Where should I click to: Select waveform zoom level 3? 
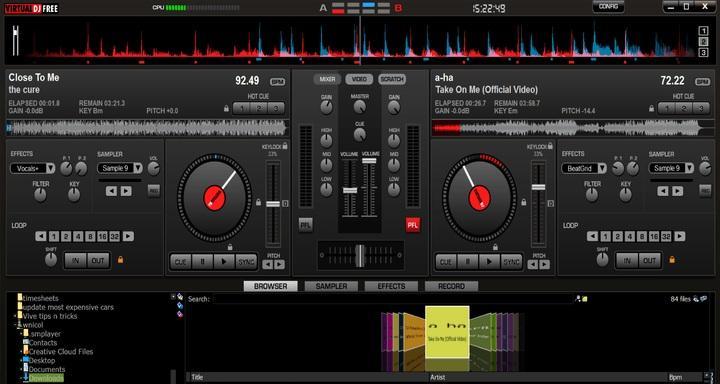[703, 52]
